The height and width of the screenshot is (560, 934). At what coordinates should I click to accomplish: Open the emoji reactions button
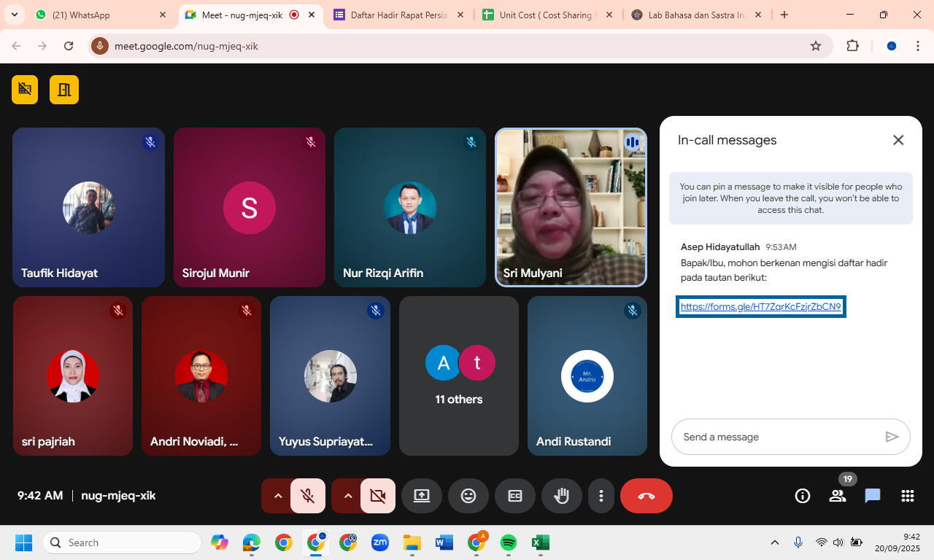tap(468, 496)
